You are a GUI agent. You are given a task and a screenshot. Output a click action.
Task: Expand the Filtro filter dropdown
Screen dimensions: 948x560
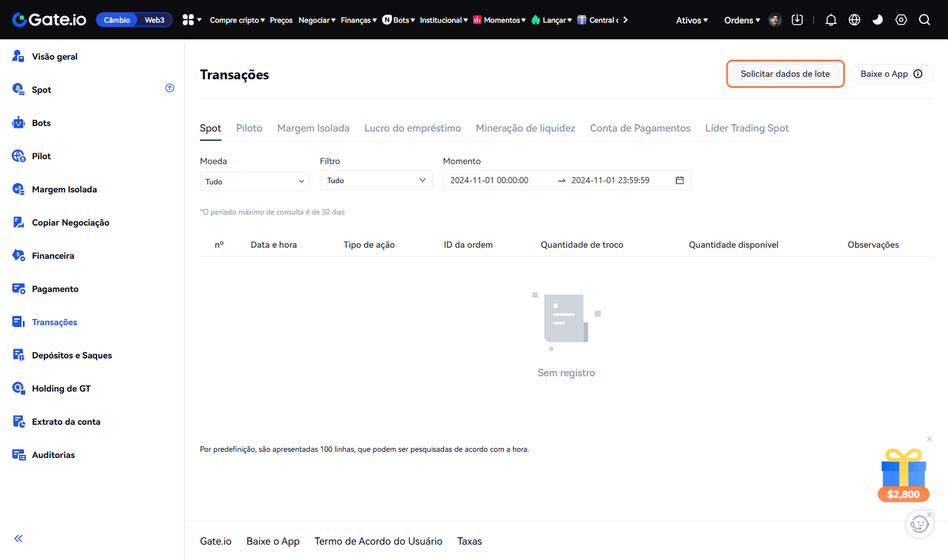point(376,180)
